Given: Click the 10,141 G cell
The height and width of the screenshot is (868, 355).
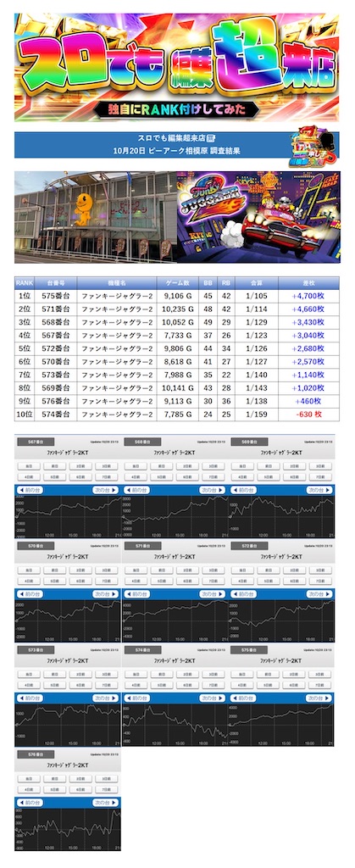Looking at the screenshot, I should click(178, 388).
